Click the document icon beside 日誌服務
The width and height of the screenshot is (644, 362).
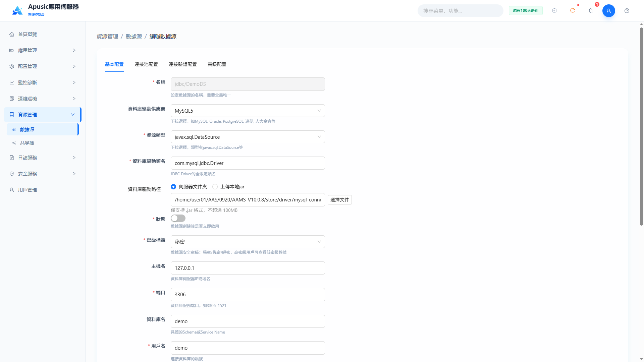point(12,158)
